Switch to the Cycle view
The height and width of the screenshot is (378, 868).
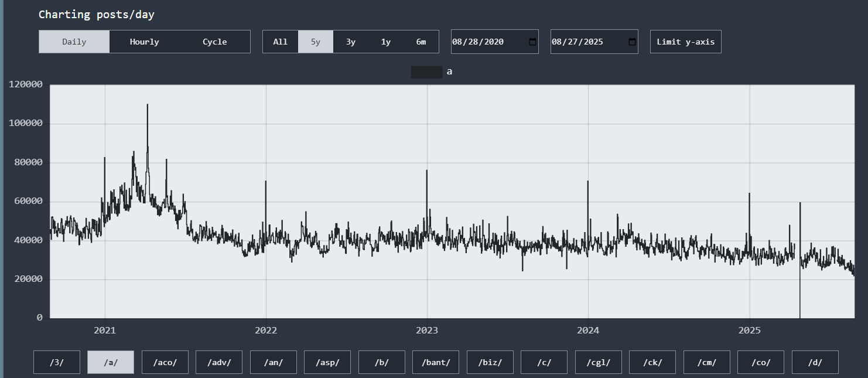[215, 42]
